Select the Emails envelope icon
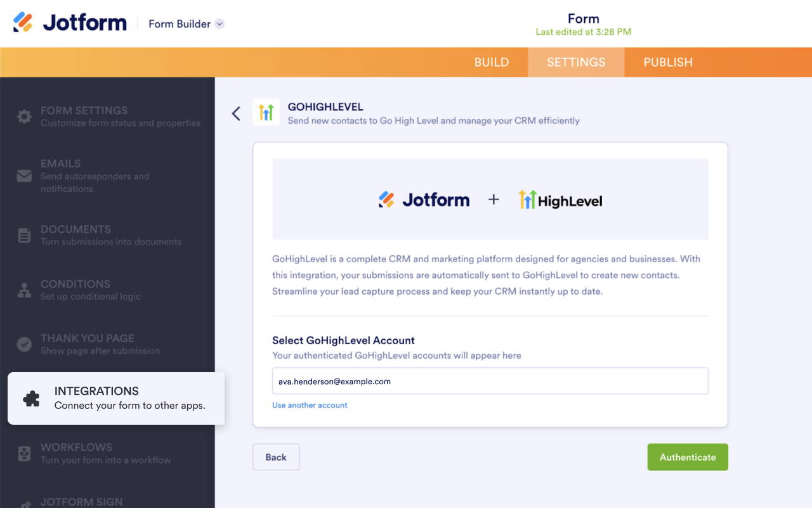 24,176
